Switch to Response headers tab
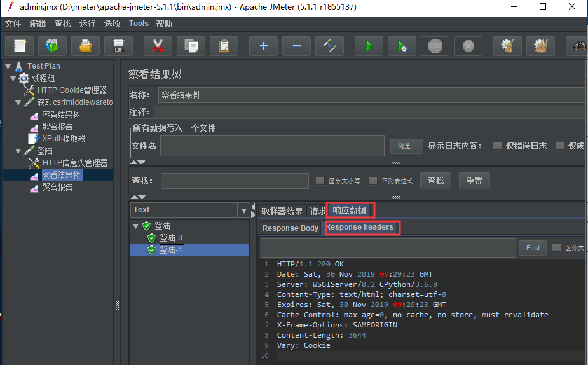This screenshot has width=588, height=365. 360,227
